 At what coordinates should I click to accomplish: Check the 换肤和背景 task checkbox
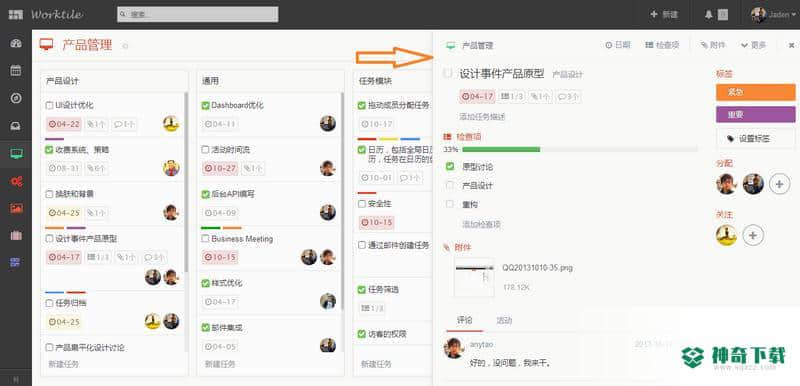click(x=49, y=194)
